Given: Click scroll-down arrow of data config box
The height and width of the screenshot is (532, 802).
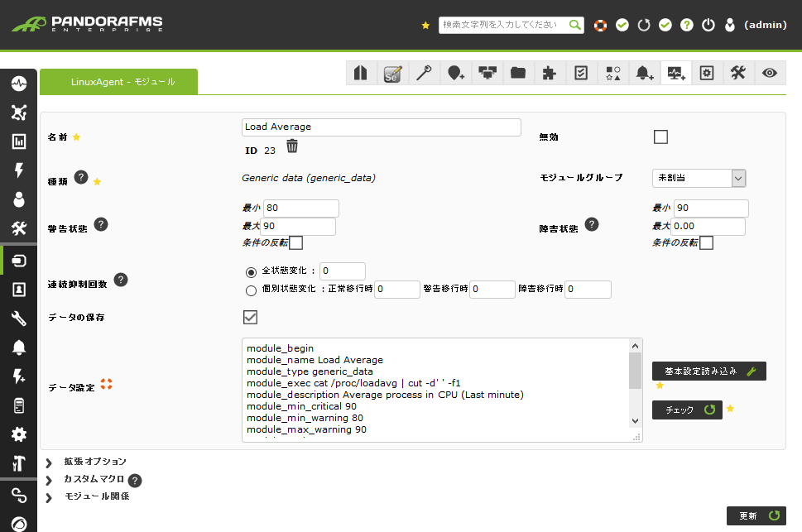Looking at the screenshot, I should (636, 421).
